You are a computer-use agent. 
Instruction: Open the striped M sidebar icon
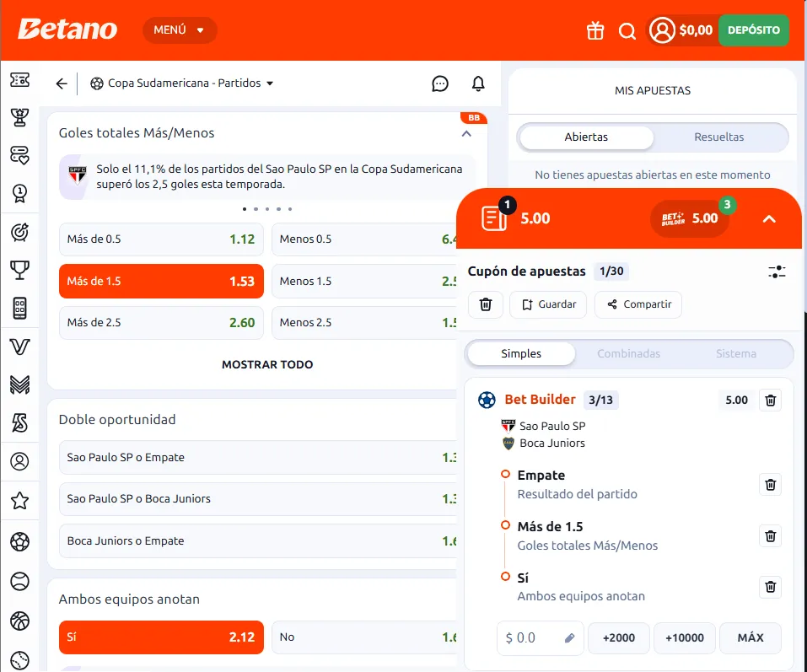pyautogui.click(x=19, y=384)
